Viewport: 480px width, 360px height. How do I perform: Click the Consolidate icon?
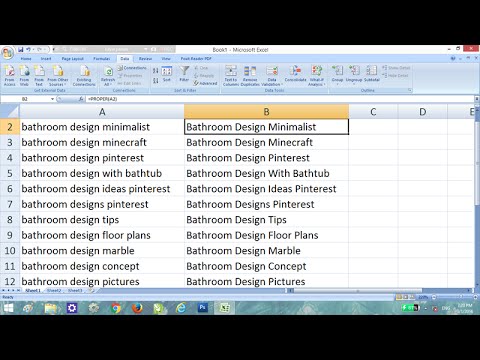tap(295, 74)
